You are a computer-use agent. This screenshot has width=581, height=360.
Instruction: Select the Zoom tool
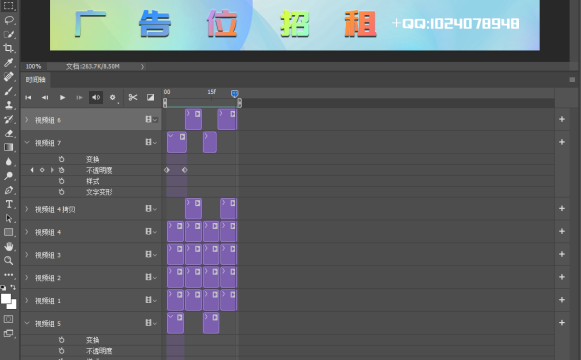pos(9,260)
